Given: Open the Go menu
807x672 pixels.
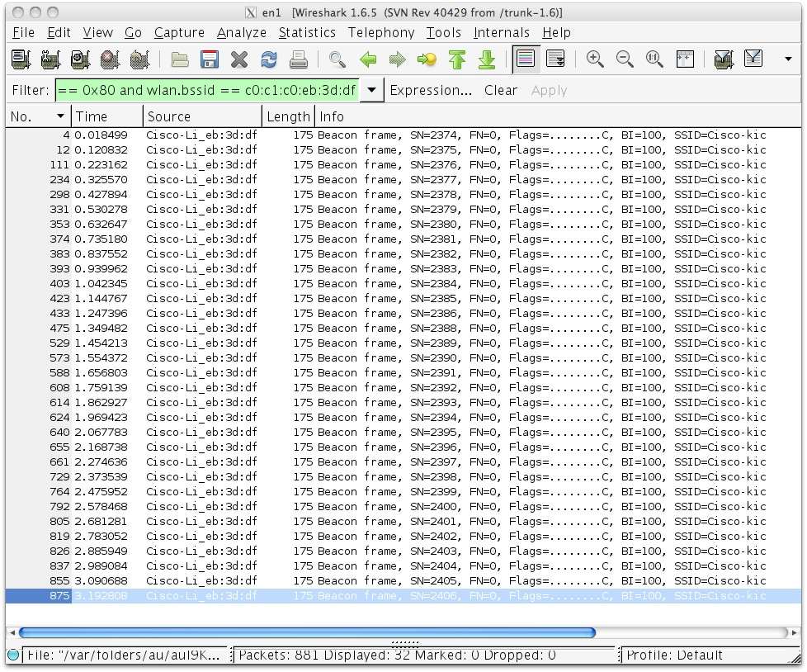Looking at the screenshot, I should click(134, 32).
